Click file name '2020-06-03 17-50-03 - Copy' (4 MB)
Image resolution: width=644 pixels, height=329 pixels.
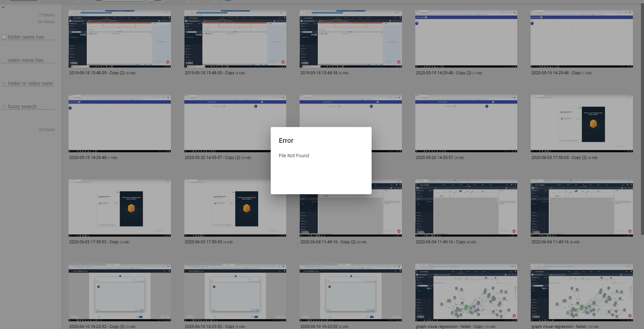pyautogui.click(x=94, y=242)
